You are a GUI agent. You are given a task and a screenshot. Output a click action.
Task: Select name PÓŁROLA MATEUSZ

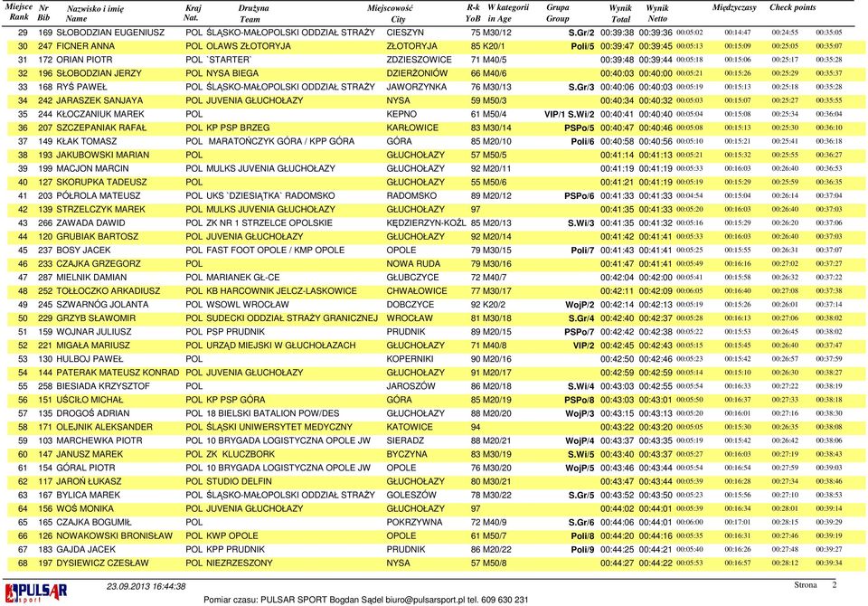tap(99, 195)
